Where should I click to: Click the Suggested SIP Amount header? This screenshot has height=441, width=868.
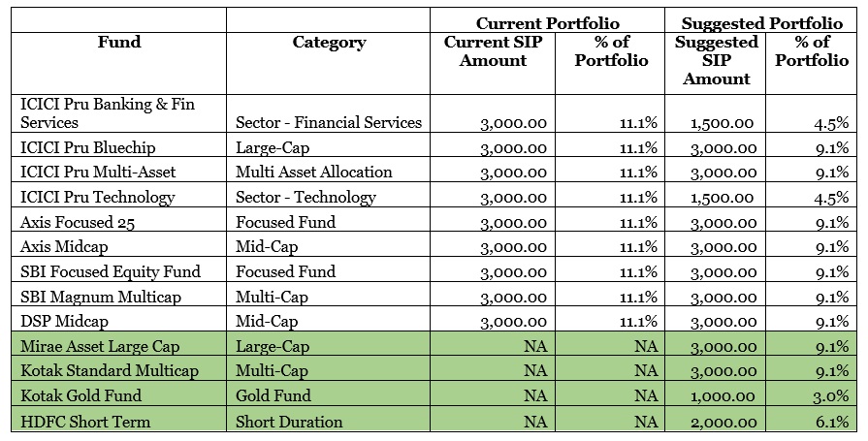tap(716, 60)
